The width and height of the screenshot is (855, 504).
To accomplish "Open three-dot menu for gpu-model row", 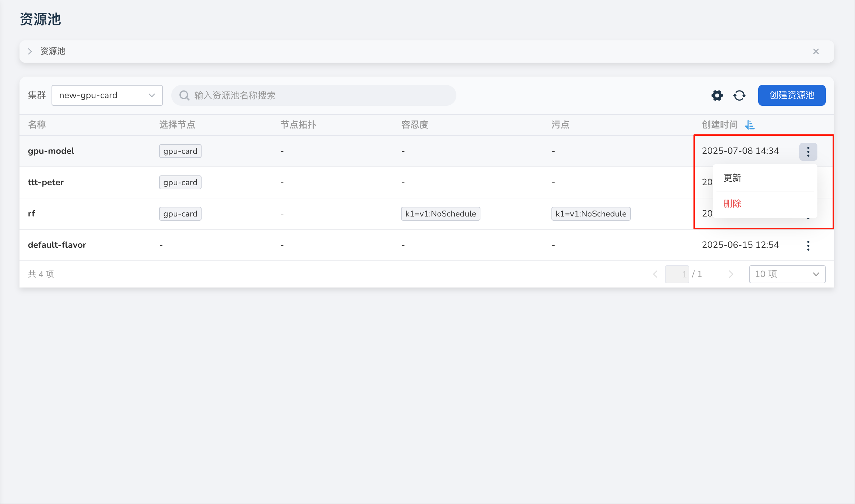I will click(x=808, y=151).
